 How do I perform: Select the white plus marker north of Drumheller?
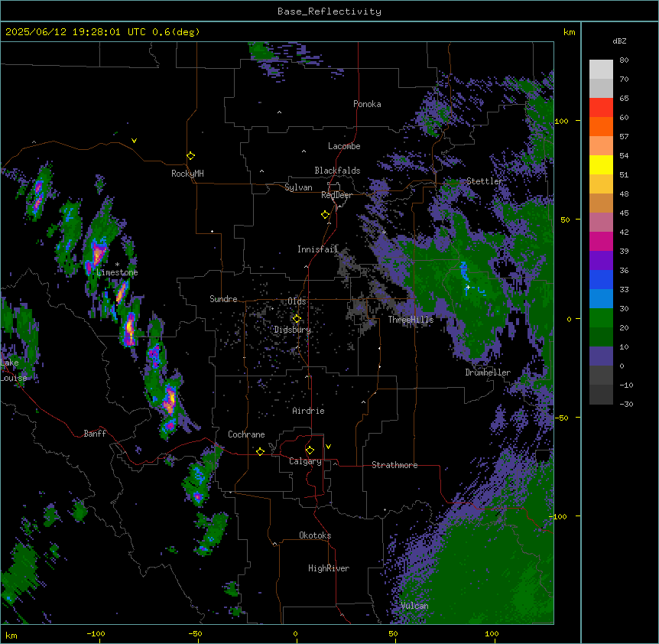tap(468, 287)
